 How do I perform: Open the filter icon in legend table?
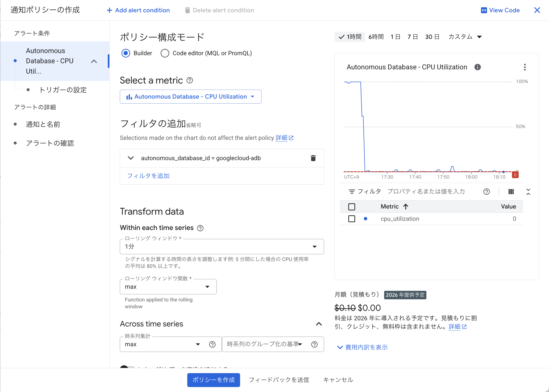(352, 191)
